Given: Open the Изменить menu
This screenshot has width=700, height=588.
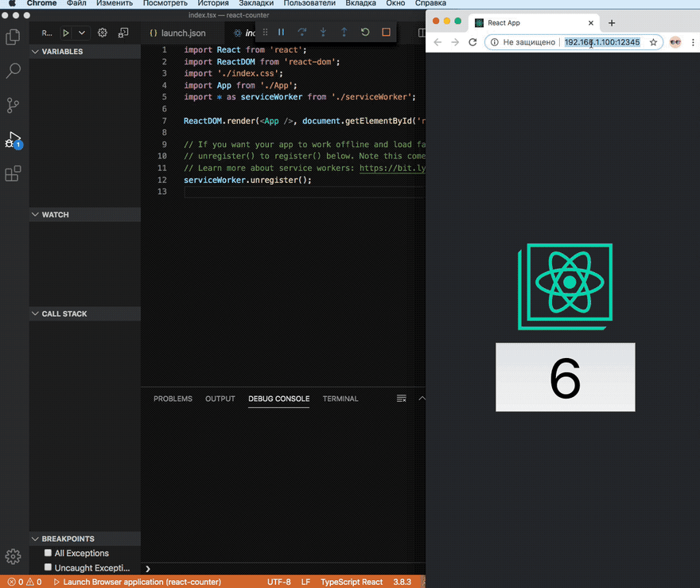Looking at the screenshot, I should click(x=115, y=3).
